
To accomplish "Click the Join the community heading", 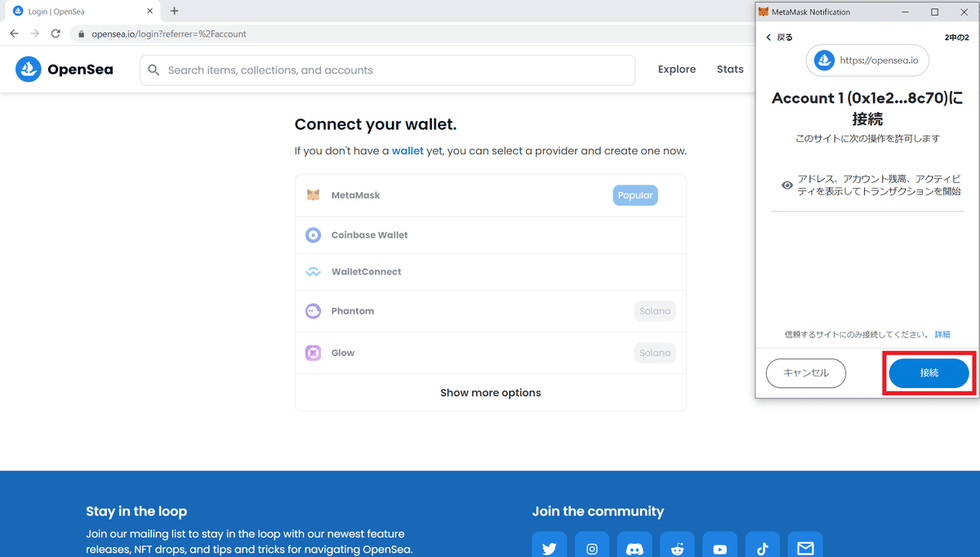I will point(598,511).
